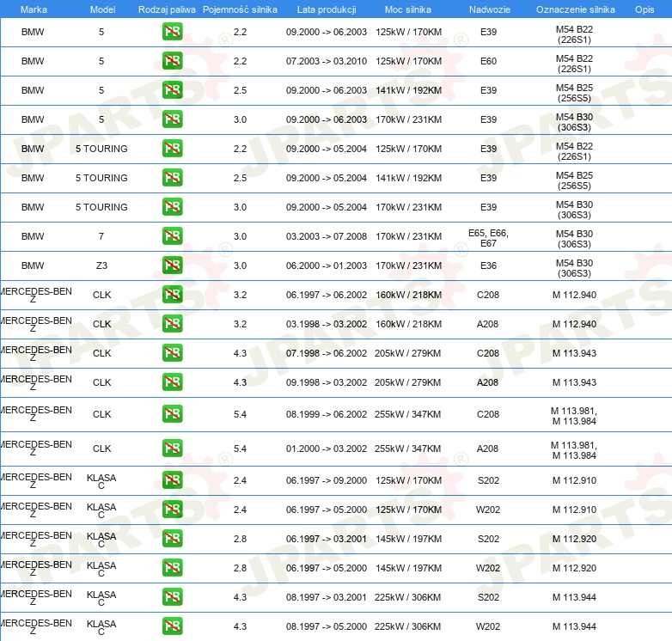The width and height of the screenshot is (672, 641).
Task: Click the fuel icon in the 5 TOURING 3.0 row
Action: pyautogui.click(x=172, y=206)
